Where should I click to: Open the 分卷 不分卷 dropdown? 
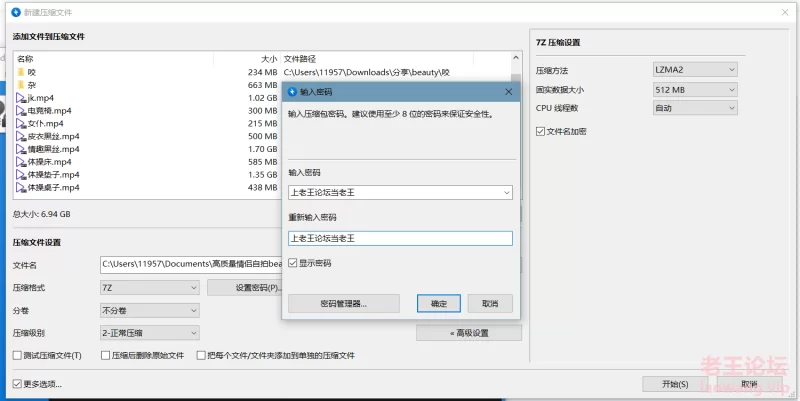(149, 310)
